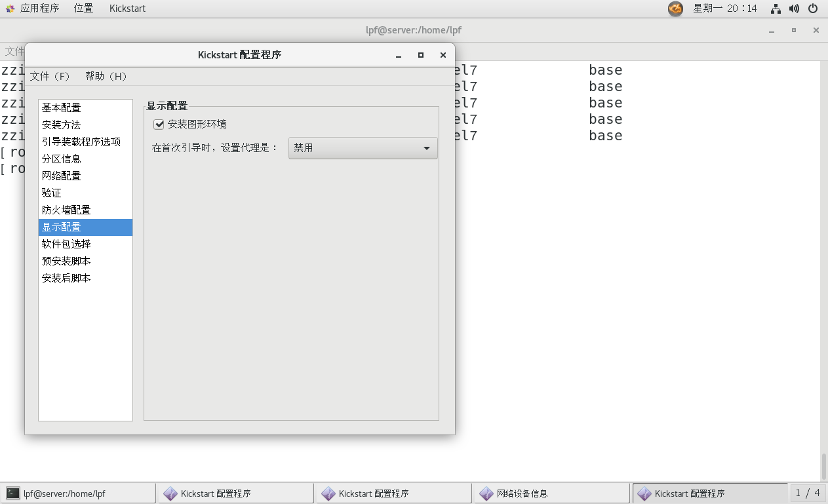
Task: Select 分区信息 in the sidebar list
Action: pos(85,159)
